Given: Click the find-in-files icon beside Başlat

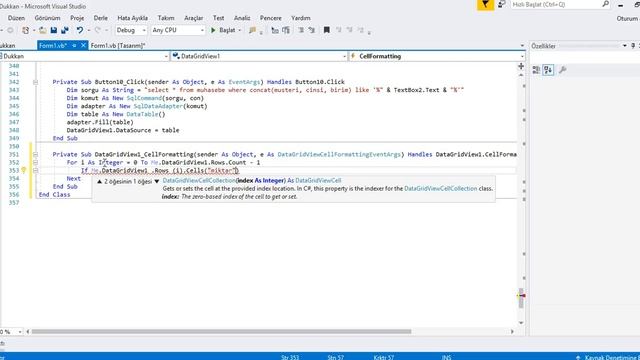Looking at the screenshot, I should [x=253, y=30].
